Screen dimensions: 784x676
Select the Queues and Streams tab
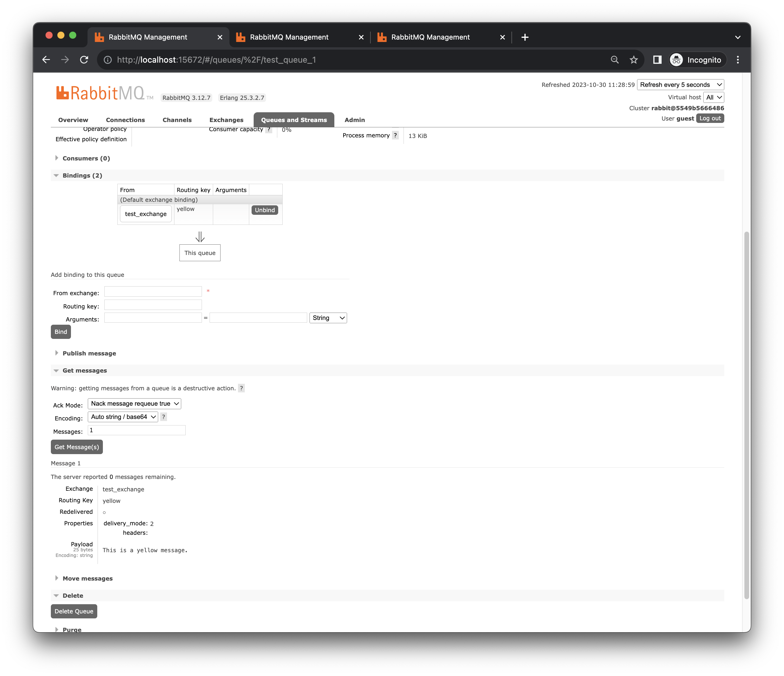(x=294, y=120)
